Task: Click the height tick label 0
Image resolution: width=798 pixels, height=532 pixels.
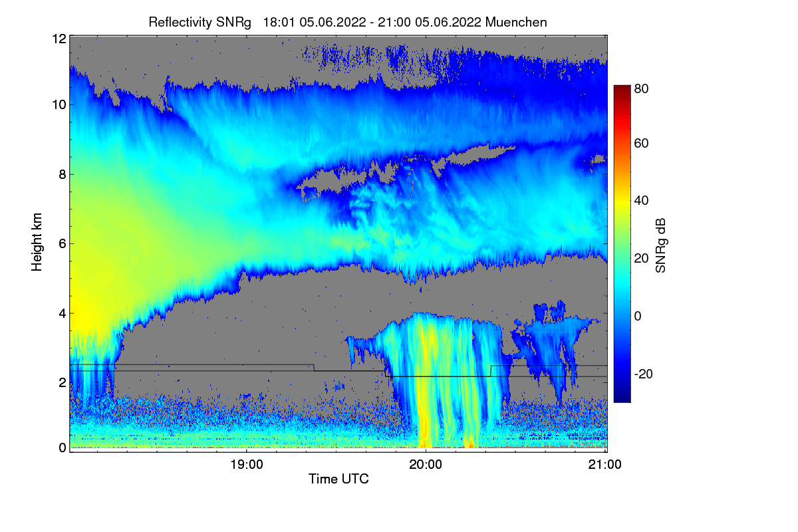Action: [63, 448]
